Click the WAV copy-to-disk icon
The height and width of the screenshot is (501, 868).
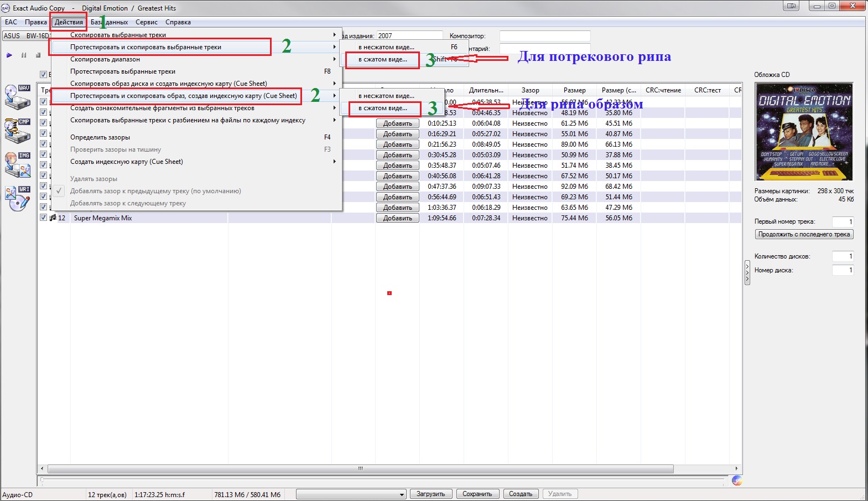(17, 97)
